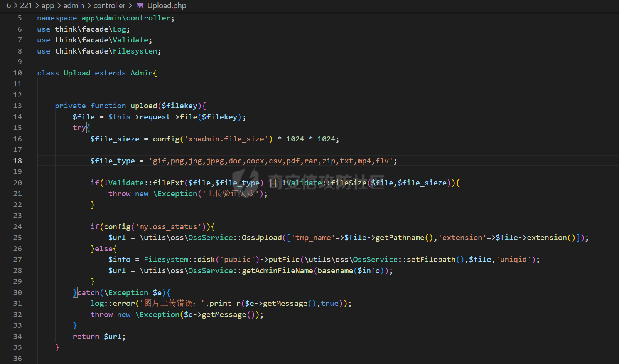Place cursor on the $file_type variable declaration

[113, 161]
